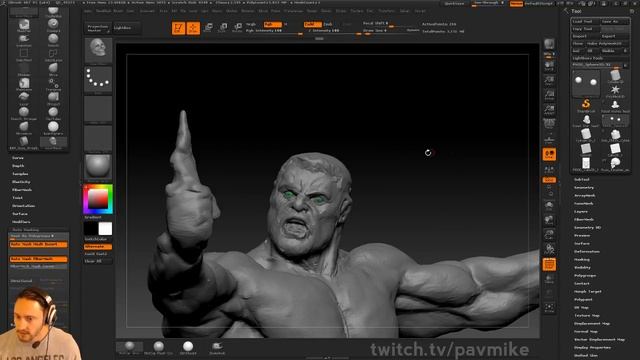The height and width of the screenshot is (360, 640).
Task: Click the Projection Master button
Action: tap(98, 28)
